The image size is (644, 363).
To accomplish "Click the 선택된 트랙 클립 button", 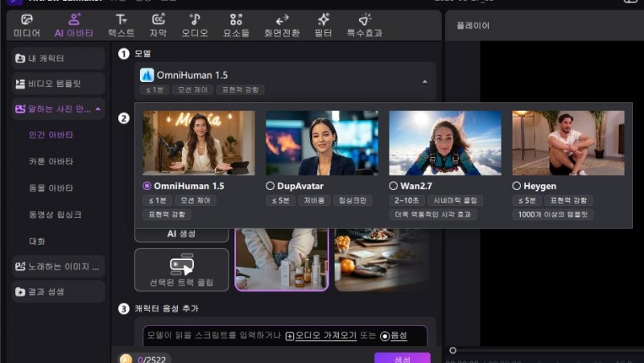I will [182, 270].
